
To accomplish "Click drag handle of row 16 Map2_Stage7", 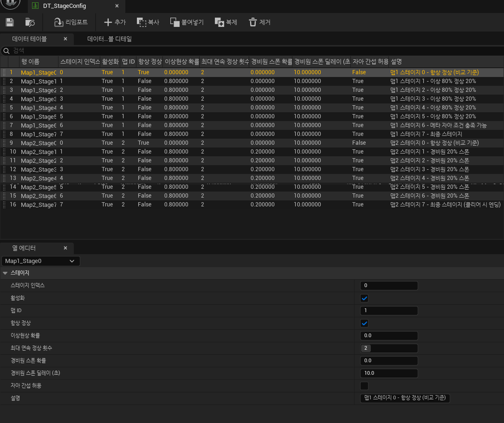I will coord(4,205).
